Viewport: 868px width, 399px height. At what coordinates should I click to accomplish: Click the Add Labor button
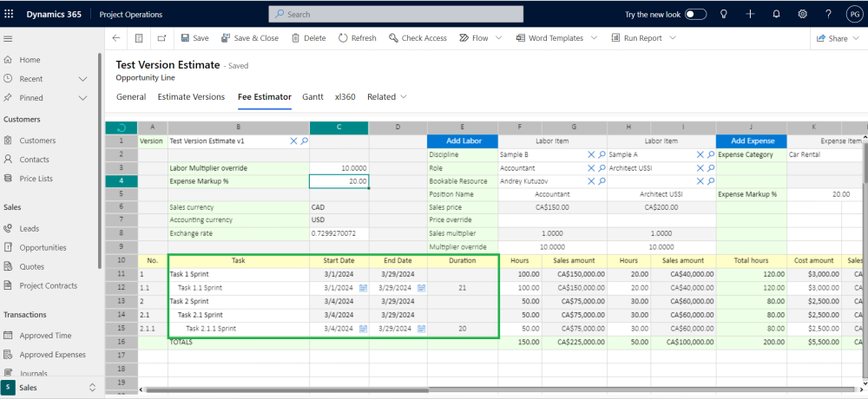pos(463,141)
